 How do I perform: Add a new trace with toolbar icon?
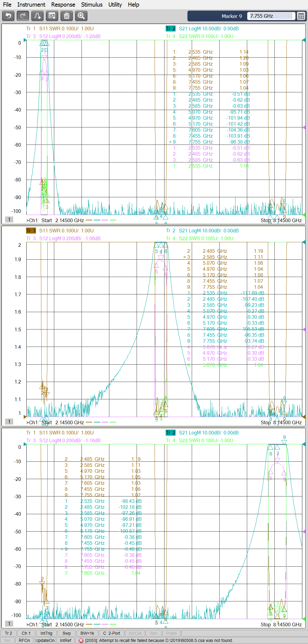point(37,16)
